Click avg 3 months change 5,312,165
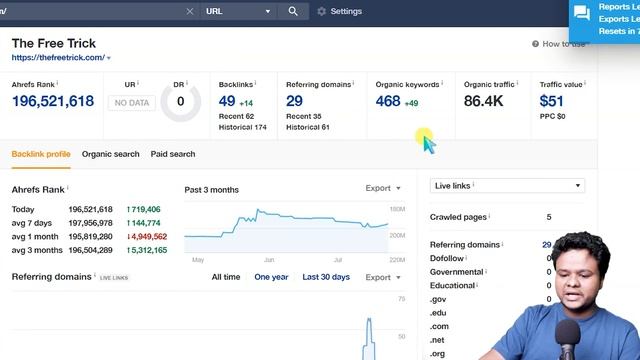This screenshot has height=360, width=640. pos(147,250)
